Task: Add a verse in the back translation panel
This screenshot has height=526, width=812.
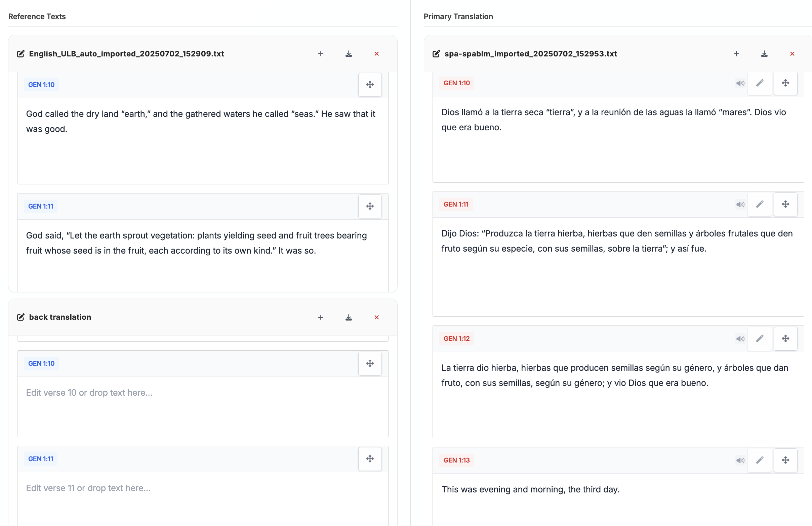Action: [x=320, y=317]
